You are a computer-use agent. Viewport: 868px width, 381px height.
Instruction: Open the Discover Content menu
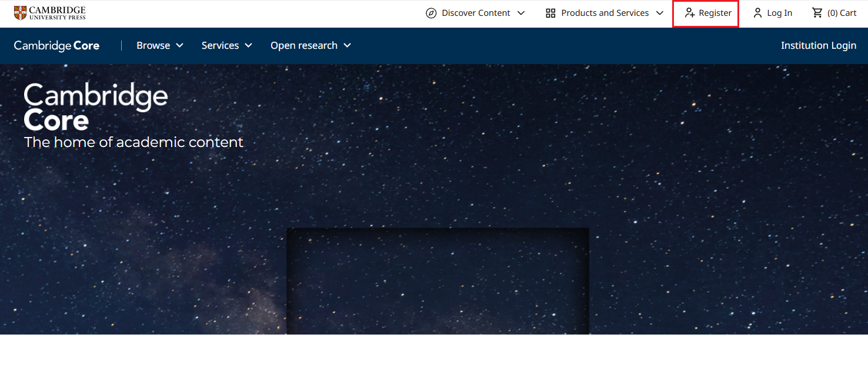click(475, 13)
